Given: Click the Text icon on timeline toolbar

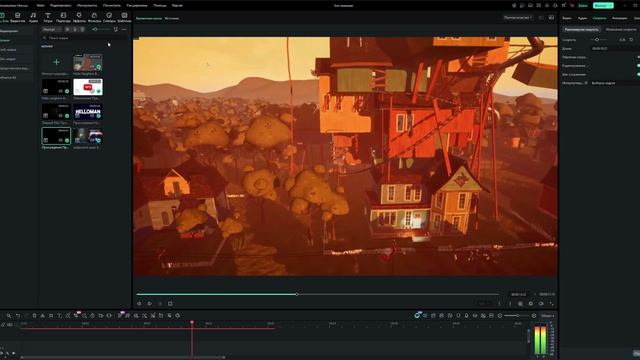Looking at the screenshot, I should coord(59,316).
